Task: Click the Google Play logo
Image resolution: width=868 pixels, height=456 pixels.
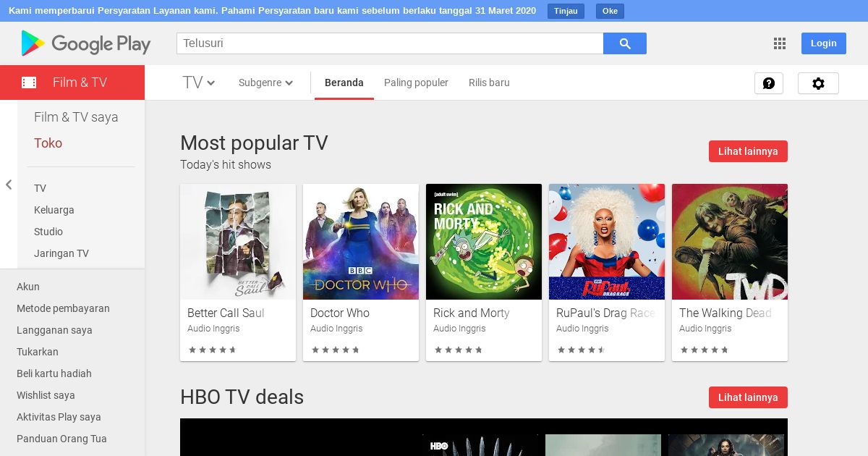Action: tap(86, 43)
